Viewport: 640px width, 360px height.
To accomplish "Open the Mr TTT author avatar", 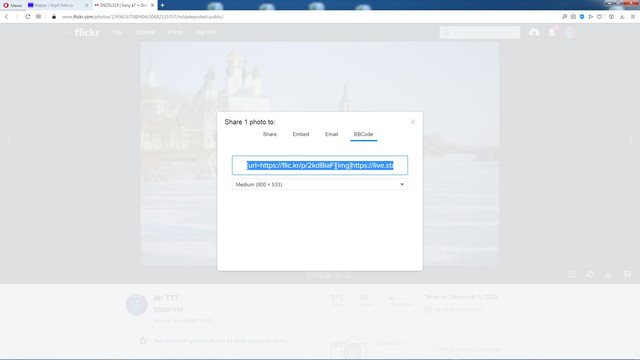I will [x=136, y=304].
